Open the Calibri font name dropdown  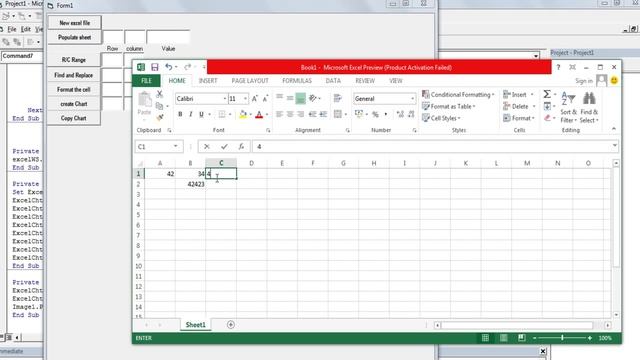click(x=224, y=99)
